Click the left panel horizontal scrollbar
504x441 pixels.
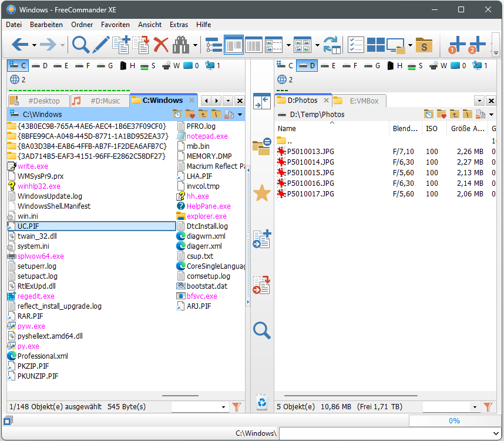coord(179,396)
